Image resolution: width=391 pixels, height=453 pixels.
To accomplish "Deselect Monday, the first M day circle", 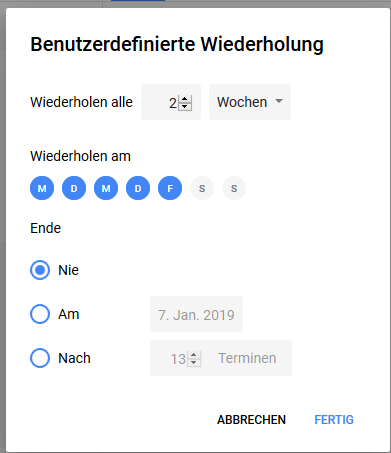I will [42, 188].
